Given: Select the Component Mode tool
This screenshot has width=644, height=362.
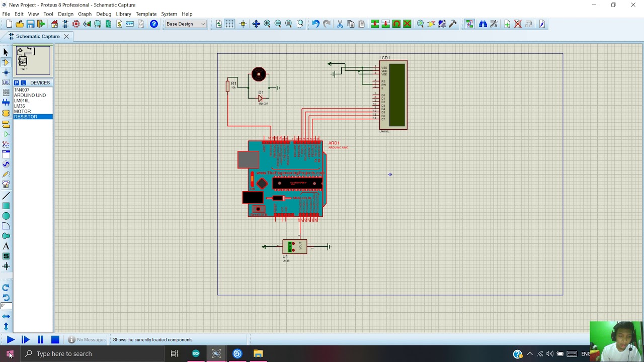Looking at the screenshot, I should pos(6,62).
